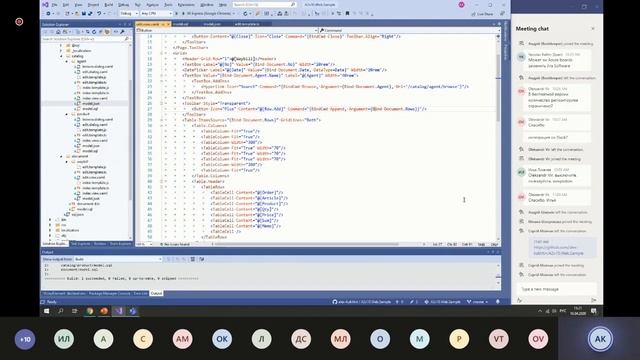Click the Type a new message field
This screenshot has width=640, height=360.
point(557,289)
